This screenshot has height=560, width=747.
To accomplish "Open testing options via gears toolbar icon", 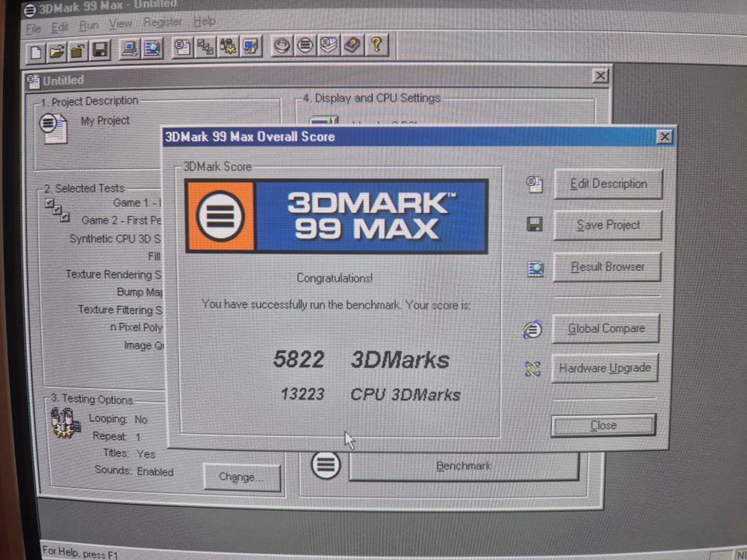I will tap(228, 46).
